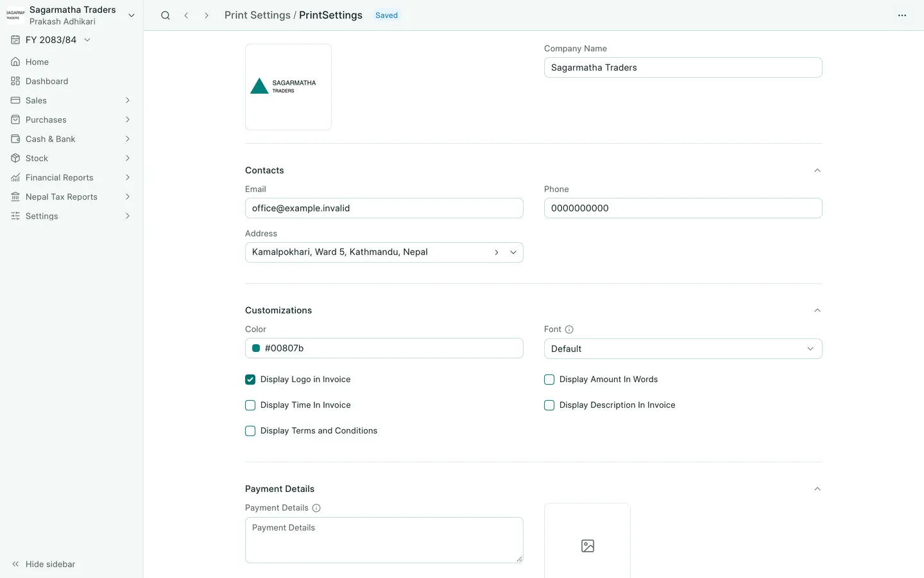This screenshot has height=578, width=924.
Task: Click the Stock box icon
Action: click(15, 158)
